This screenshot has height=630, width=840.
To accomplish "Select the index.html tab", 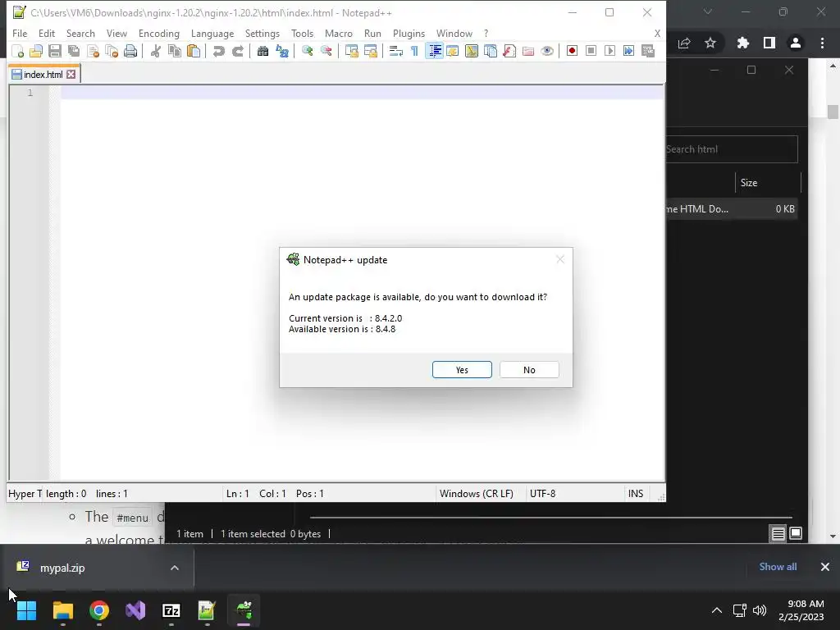I will [43, 75].
